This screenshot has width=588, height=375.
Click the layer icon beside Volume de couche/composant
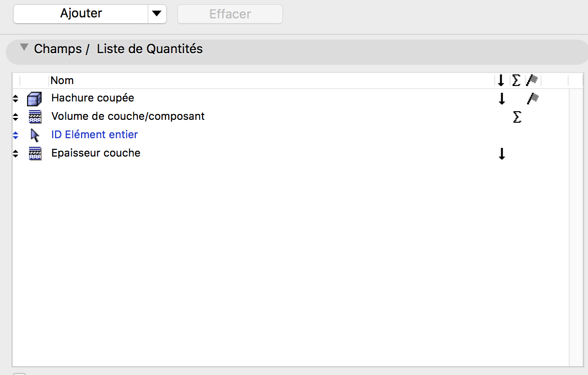[34, 117]
